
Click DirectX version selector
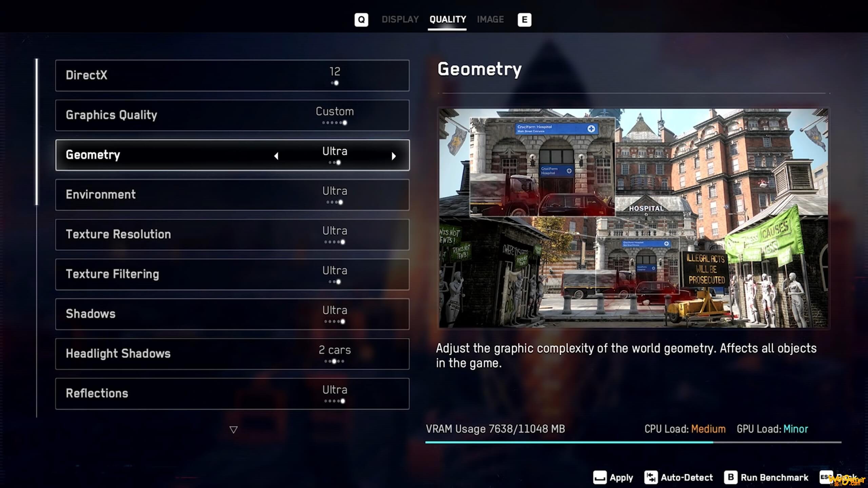click(334, 75)
